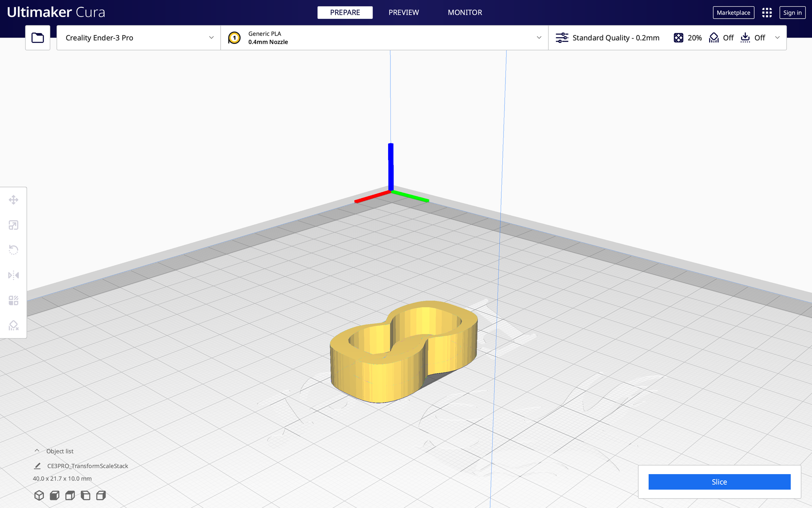Switch to top view camera icon
This screenshot has height=508, width=812.
tap(70, 495)
